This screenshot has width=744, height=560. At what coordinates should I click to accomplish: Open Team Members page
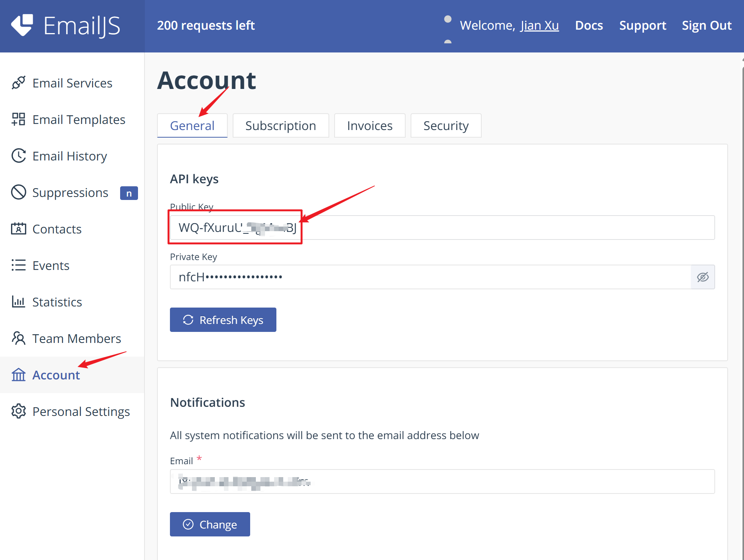[x=72, y=338]
